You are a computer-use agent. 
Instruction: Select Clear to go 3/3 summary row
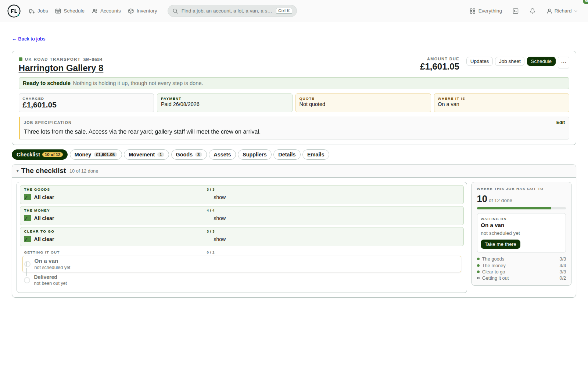[x=521, y=272]
